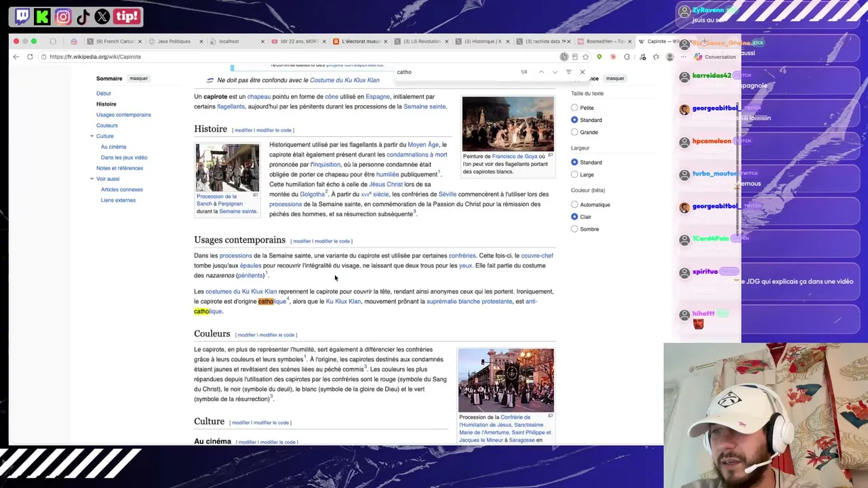Click the site info lock icon

click(x=43, y=57)
